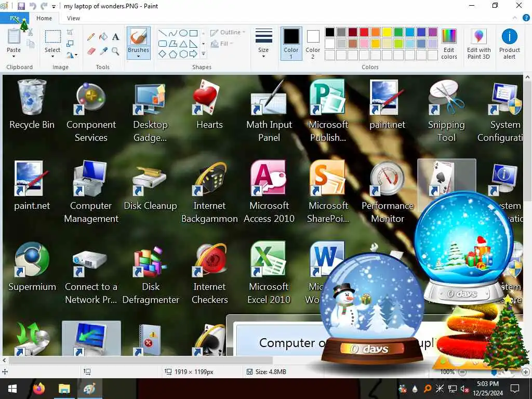Expand the Select dropdown arrow

[x=52, y=56]
